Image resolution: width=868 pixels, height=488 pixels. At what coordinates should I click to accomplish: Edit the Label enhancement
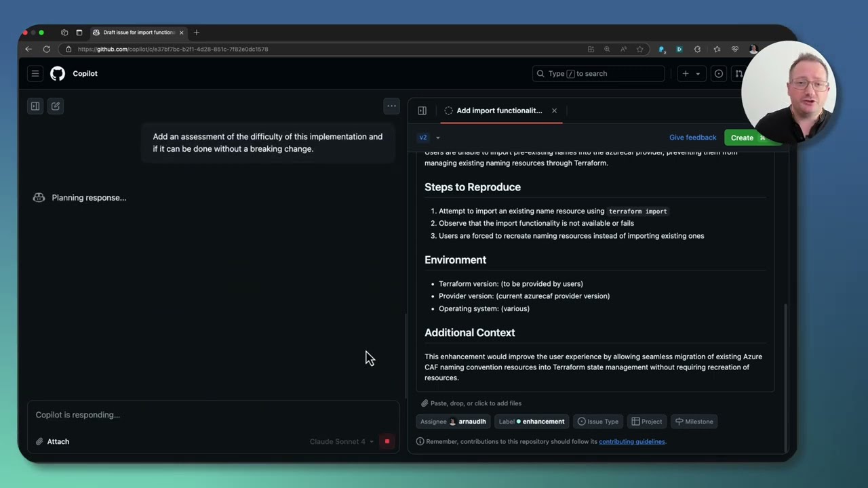[x=532, y=422]
